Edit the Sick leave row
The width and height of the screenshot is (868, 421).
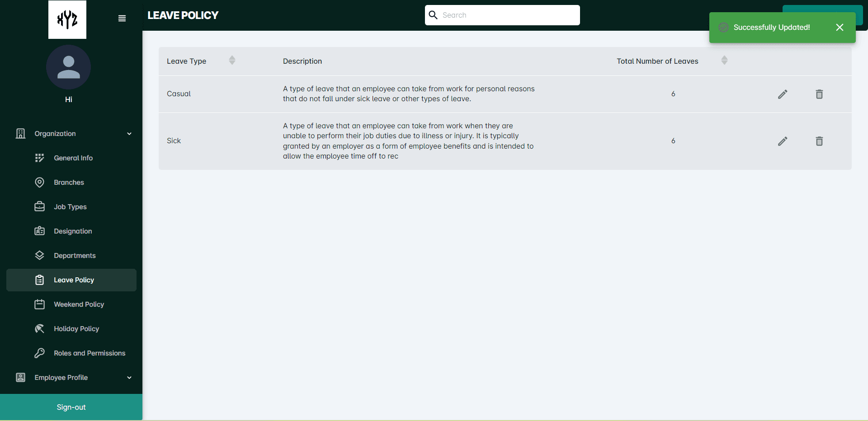tap(783, 141)
